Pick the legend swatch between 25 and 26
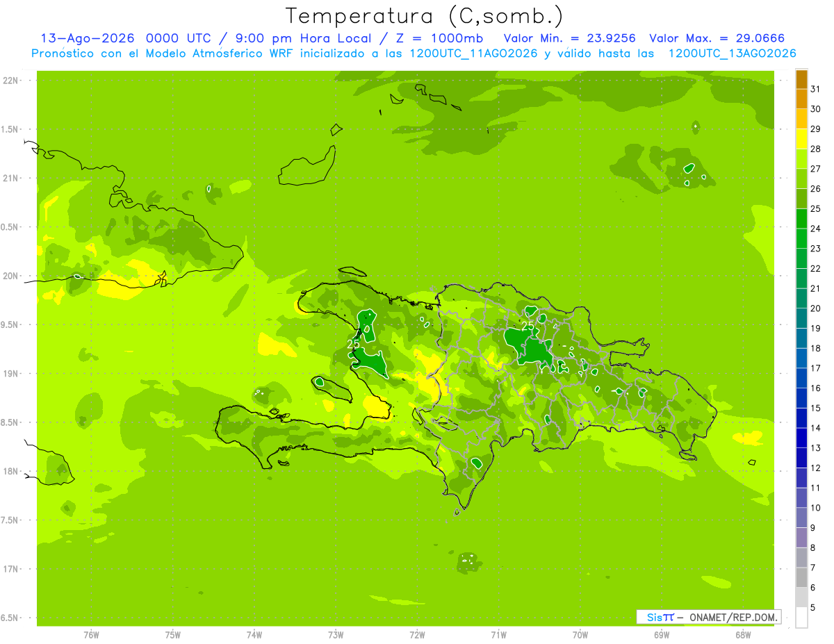Viewport: 834px width, 644px height. (801, 199)
